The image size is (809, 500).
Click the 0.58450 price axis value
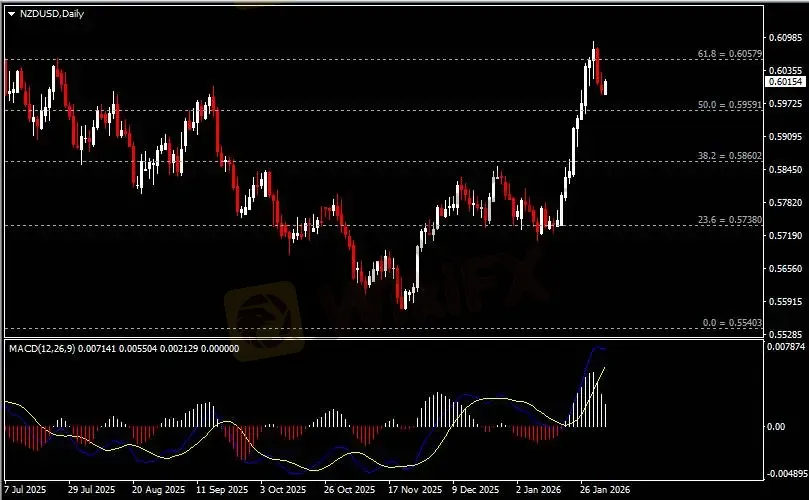785,170
